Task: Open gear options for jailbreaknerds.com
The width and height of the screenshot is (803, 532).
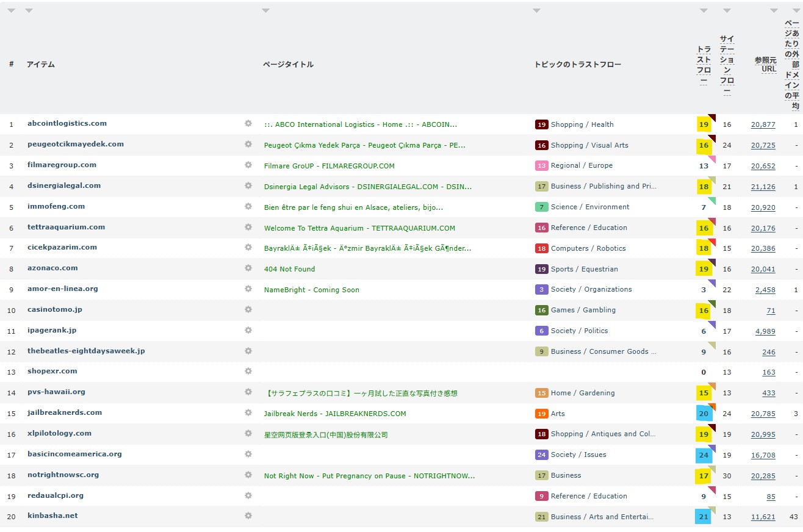Action: 248,412
